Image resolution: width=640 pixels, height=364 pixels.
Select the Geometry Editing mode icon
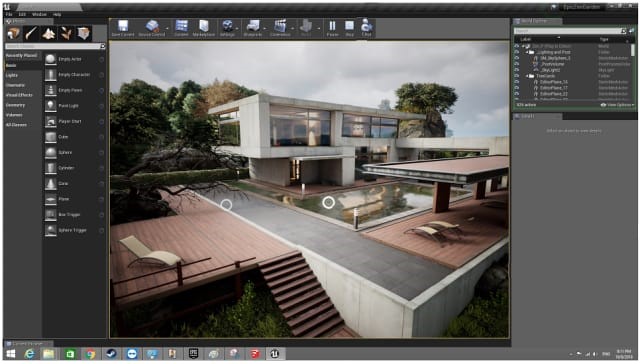pos(84,33)
